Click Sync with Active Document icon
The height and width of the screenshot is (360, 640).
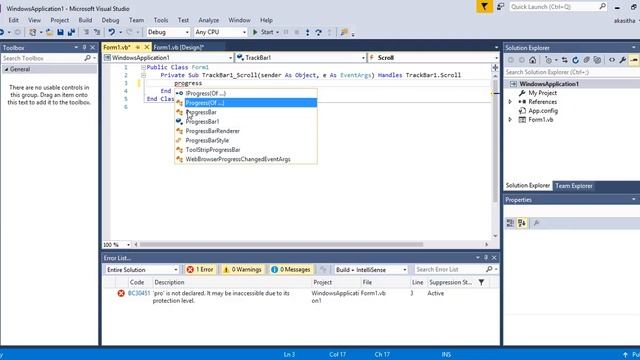pyautogui.click(x=564, y=60)
